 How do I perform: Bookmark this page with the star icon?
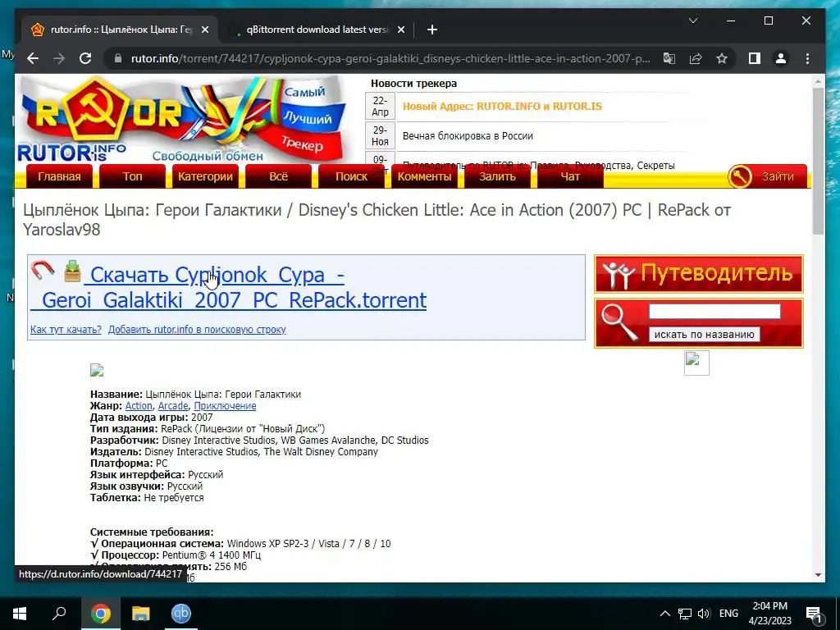[x=722, y=58]
